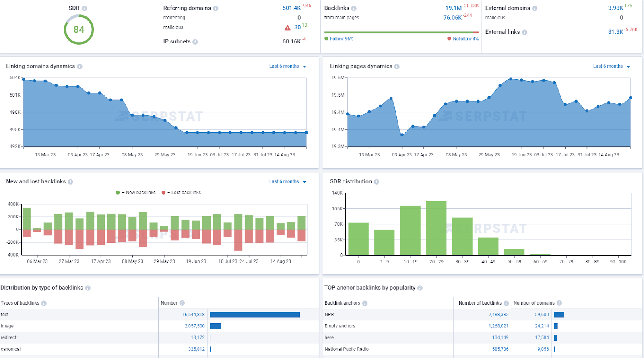The image size is (644, 358).
Task: Open 2,057,500 image backlinks count
Action: [194, 327]
